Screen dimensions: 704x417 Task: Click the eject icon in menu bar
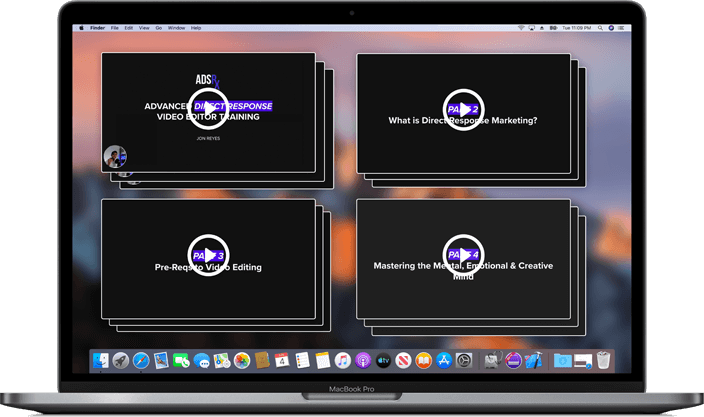[542, 28]
